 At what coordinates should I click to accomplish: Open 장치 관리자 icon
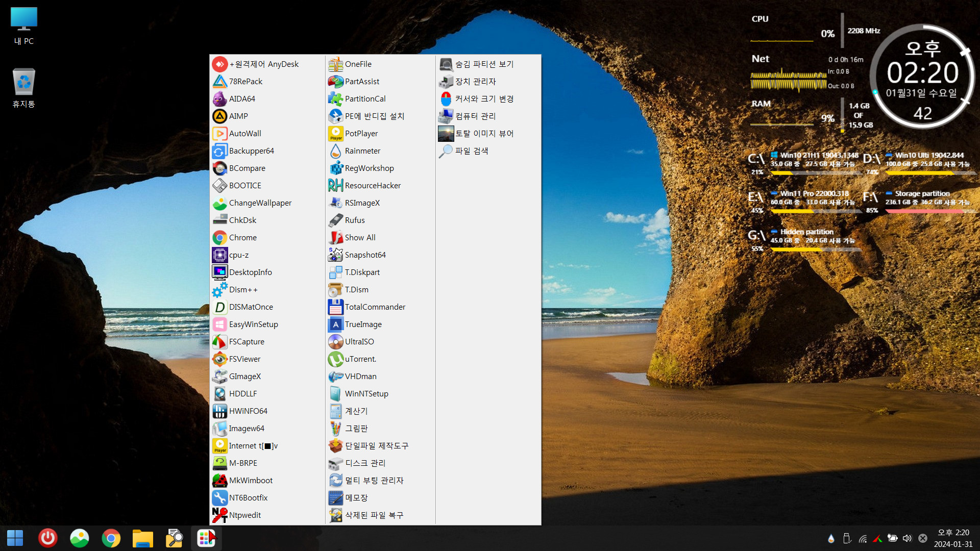point(446,82)
